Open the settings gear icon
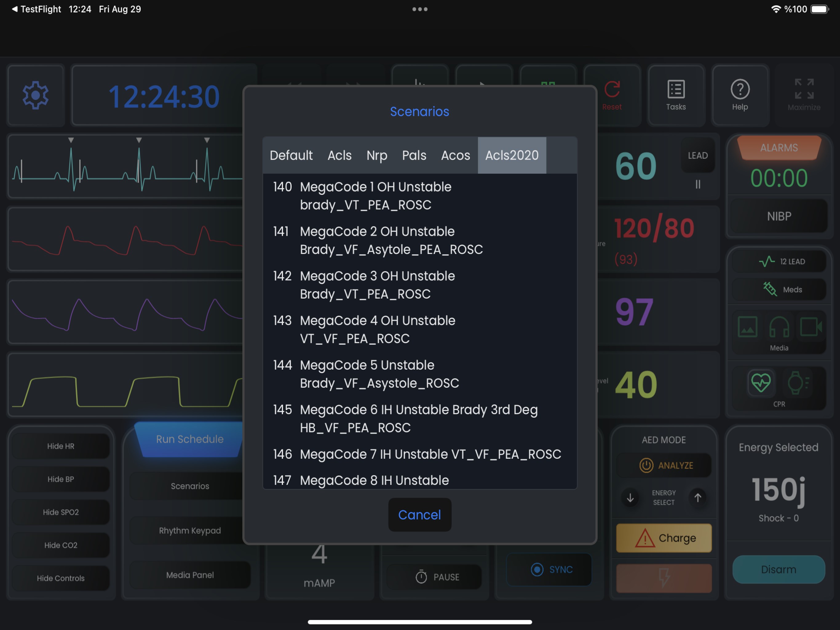The height and width of the screenshot is (630, 840). tap(36, 95)
